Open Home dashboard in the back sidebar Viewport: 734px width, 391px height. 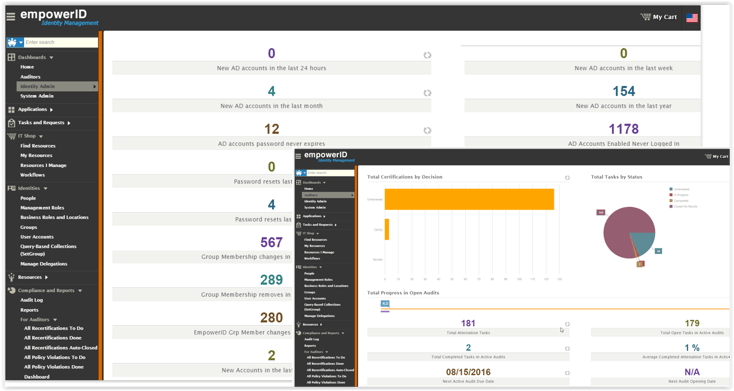click(x=27, y=67)
